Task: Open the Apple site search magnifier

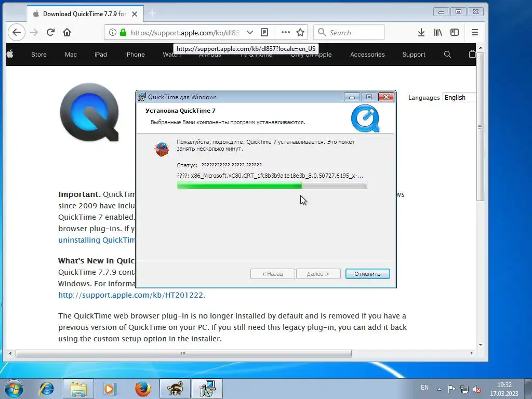Action: [447, 54]
